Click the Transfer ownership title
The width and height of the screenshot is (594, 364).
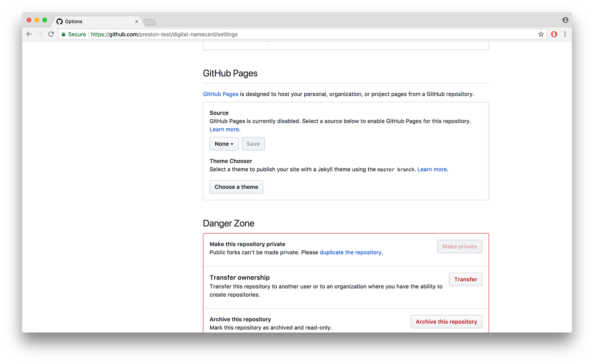(240, 277)
